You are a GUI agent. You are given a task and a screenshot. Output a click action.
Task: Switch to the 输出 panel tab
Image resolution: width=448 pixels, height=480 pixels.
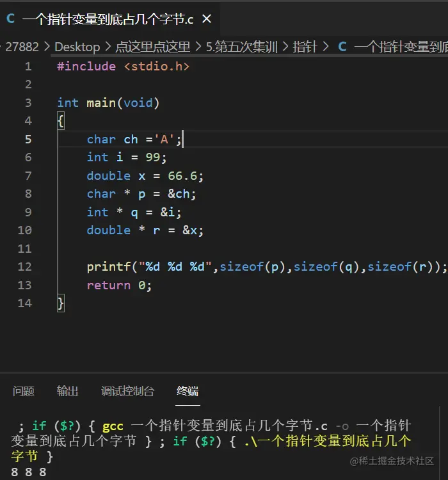click(67, 391)
